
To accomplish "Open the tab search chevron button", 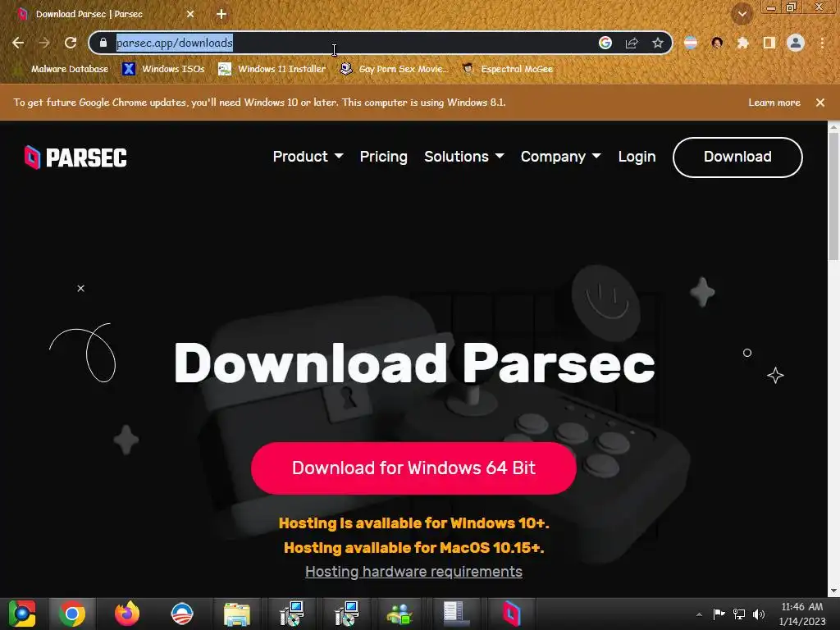I will 742,14.
